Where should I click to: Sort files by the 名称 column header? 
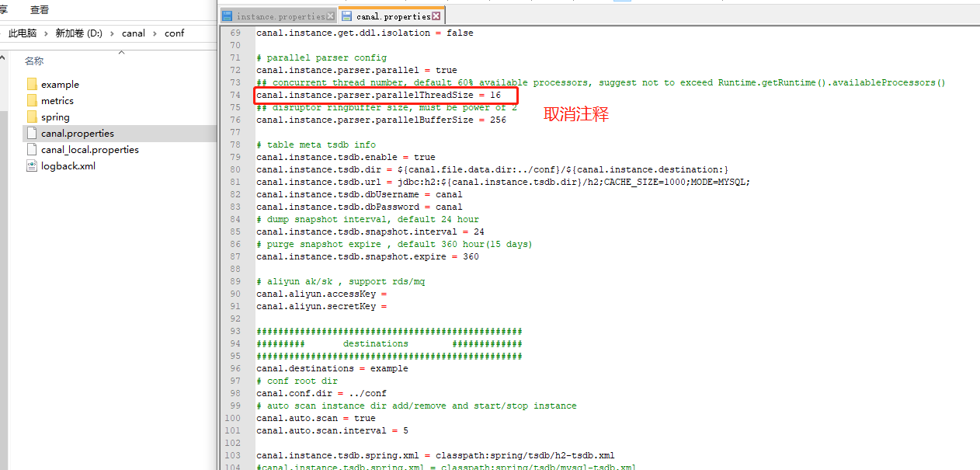[34, 61]
